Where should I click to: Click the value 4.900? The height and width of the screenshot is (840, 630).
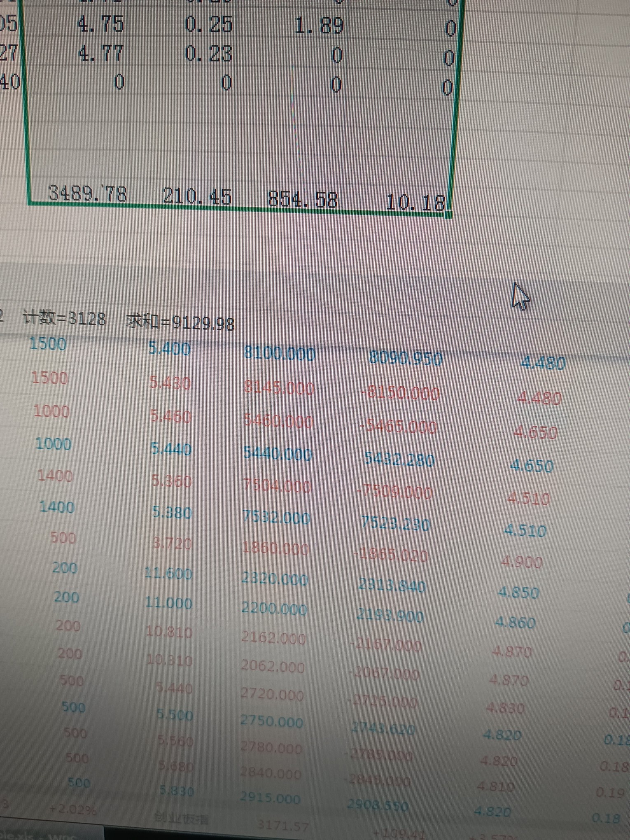point(522,562)
